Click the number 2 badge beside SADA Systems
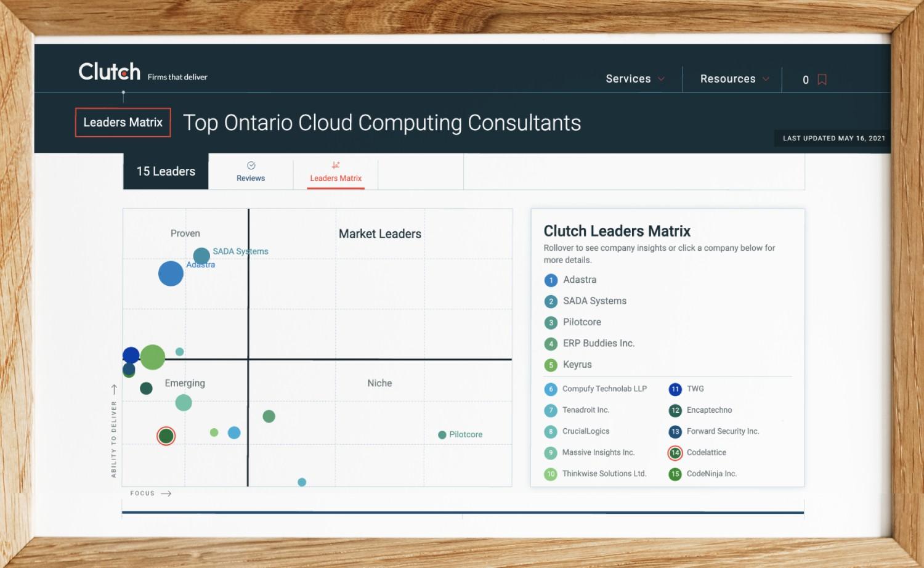This screenshot has width=924, height=568. tap(551, 301)
